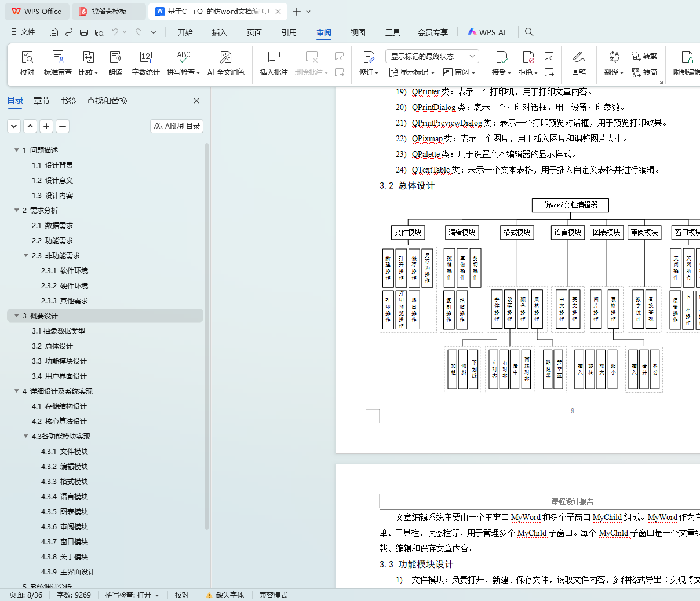
Task: Open 限制编辑 restrict editing tool
Action: 687,63
